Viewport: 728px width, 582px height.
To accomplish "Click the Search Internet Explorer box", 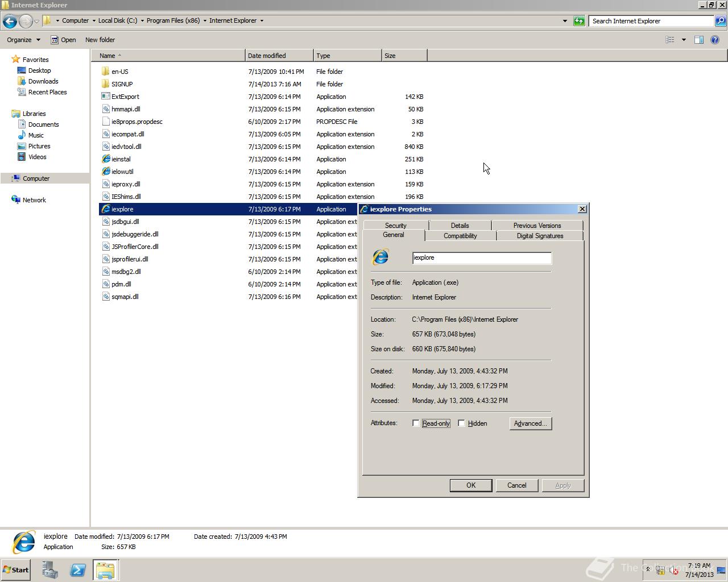I will (651, 21).
